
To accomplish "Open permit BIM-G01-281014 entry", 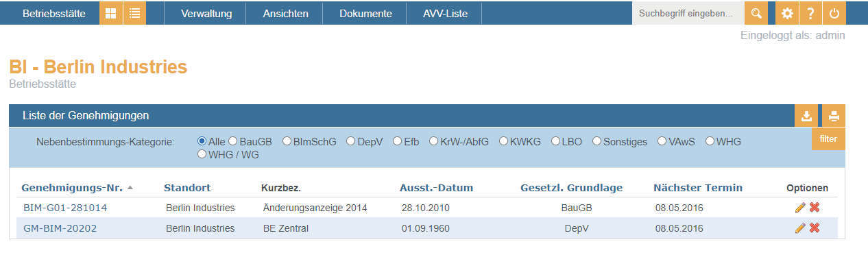I will click(65, 208).
